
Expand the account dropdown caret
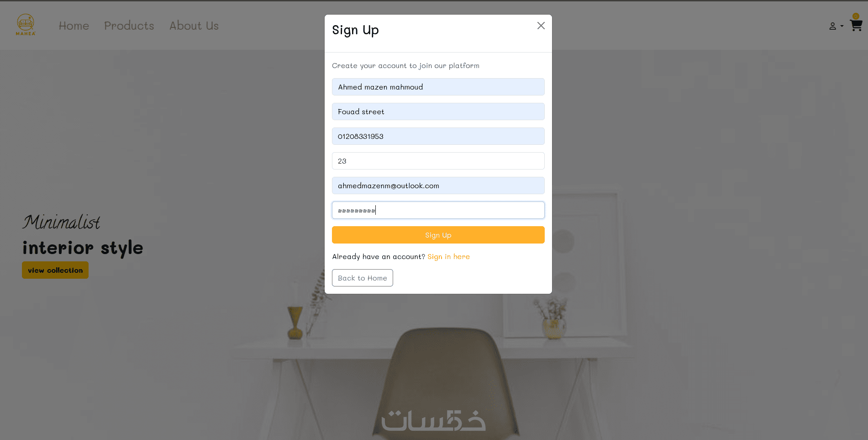(842, 26)
